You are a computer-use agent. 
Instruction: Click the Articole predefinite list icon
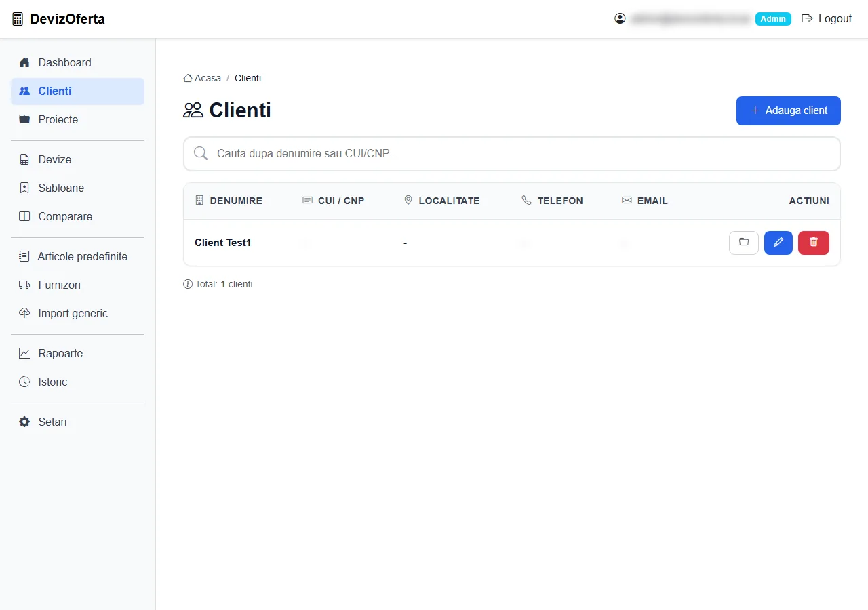pos(24,256)
